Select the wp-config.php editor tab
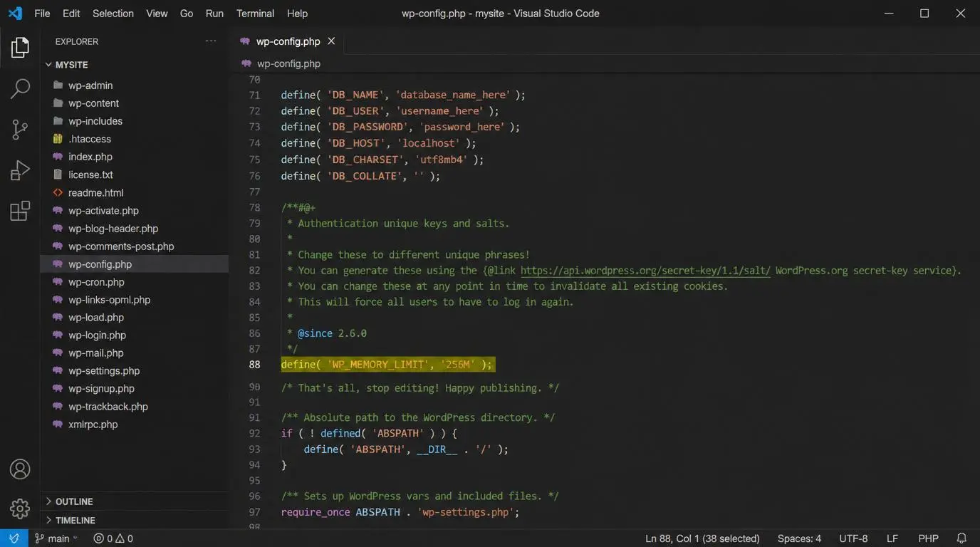The width and height of the screenshot is (980, 547). click(287, 41)
